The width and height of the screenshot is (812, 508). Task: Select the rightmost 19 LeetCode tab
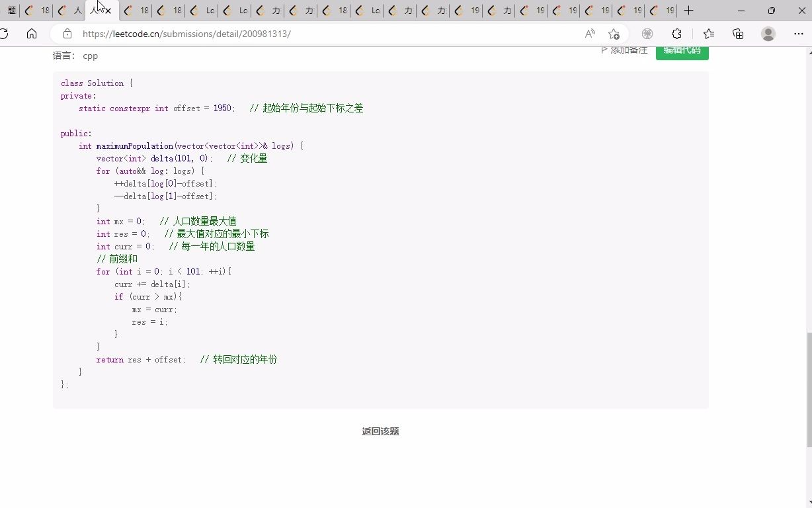pos(661,11)
